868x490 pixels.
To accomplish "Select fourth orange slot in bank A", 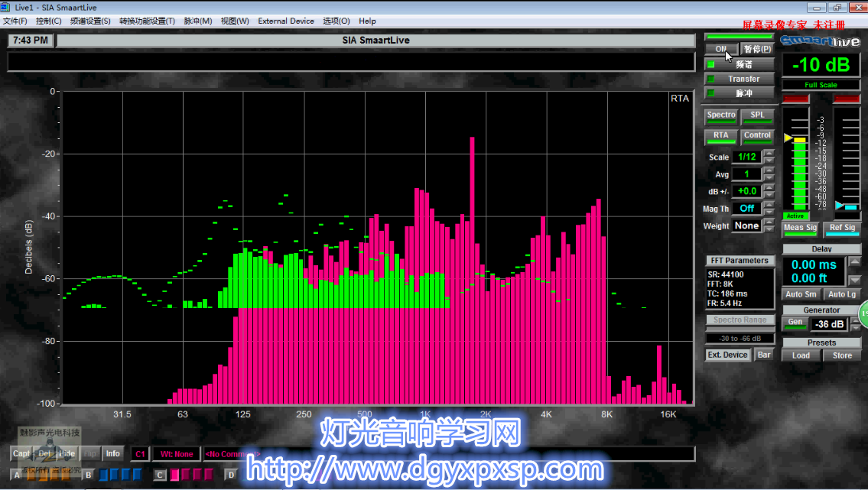I will pyautogui.click(x=67, y=475).
